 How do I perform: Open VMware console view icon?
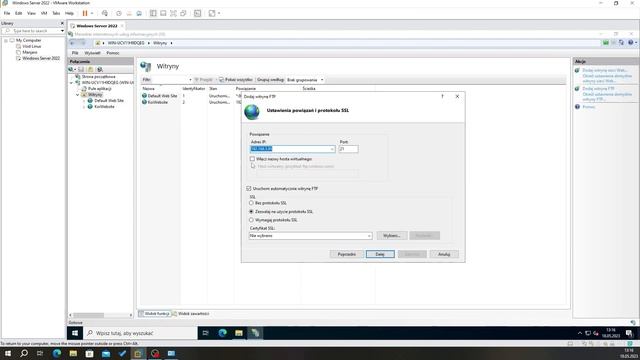[198, 13]
